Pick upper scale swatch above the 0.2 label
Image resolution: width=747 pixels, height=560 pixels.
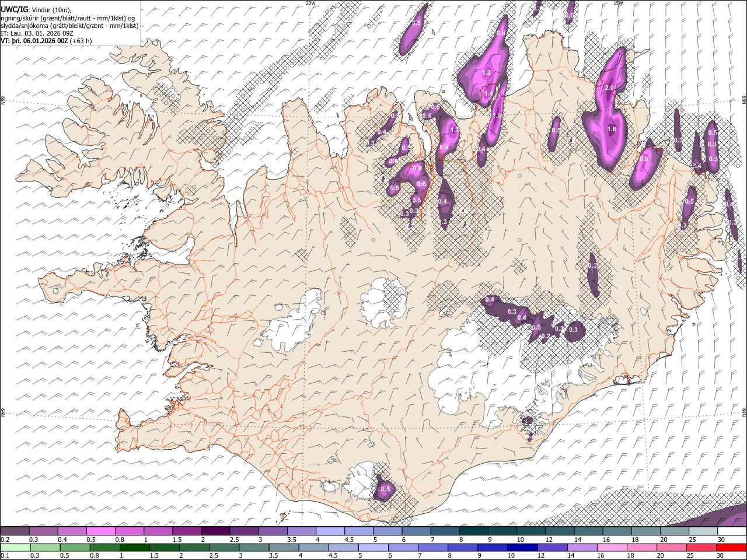[15, 531]
